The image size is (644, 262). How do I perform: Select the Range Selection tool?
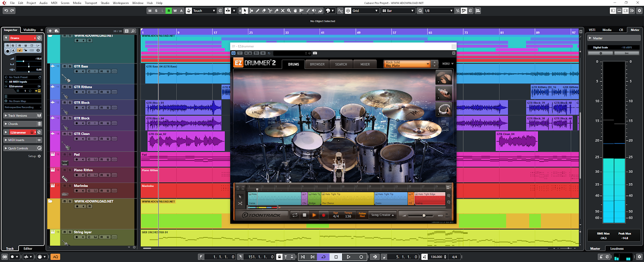tap(251, 10)
